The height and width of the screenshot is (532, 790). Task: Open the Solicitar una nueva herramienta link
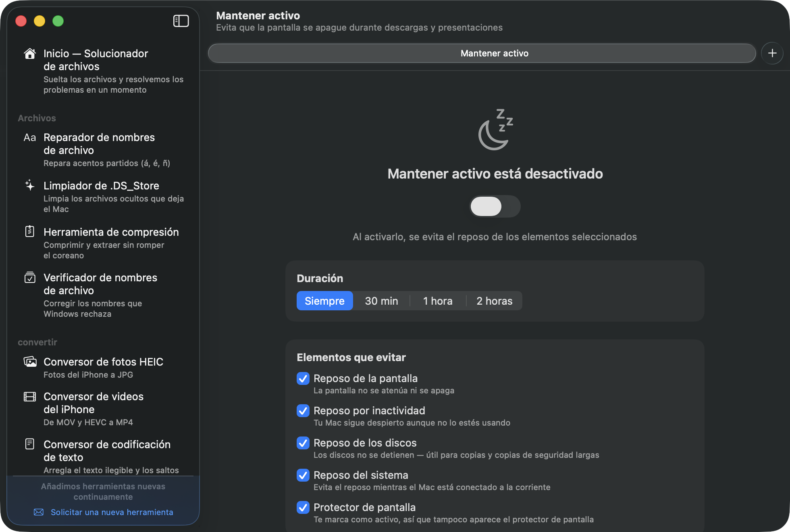coord(112,512)
